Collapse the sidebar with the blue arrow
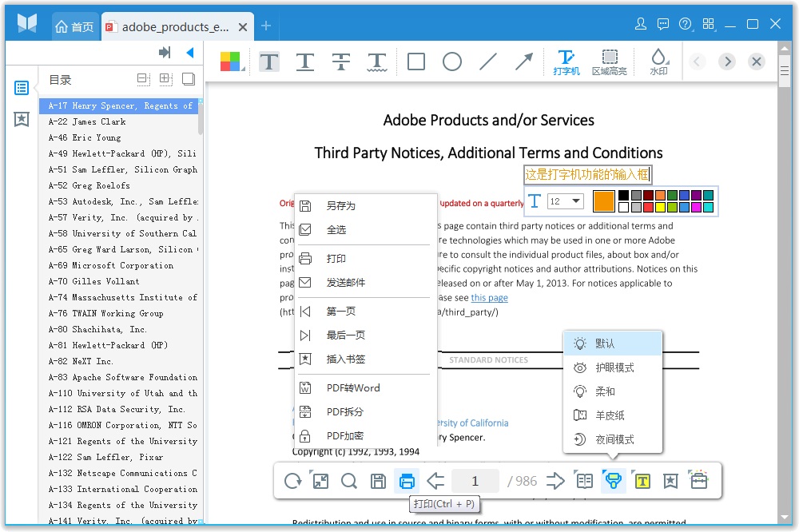The image size is (799, 532). [189, 53]
